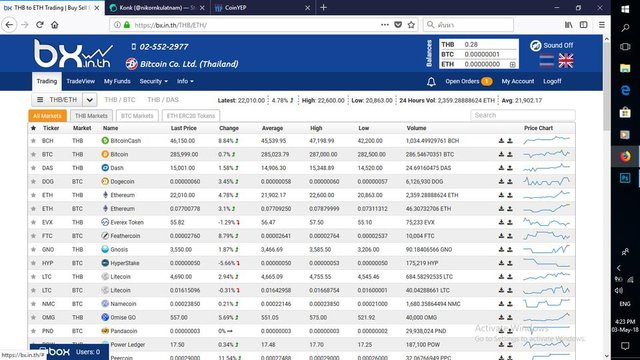
Task: Go to the browser home page icon
Action: point(55,25)
